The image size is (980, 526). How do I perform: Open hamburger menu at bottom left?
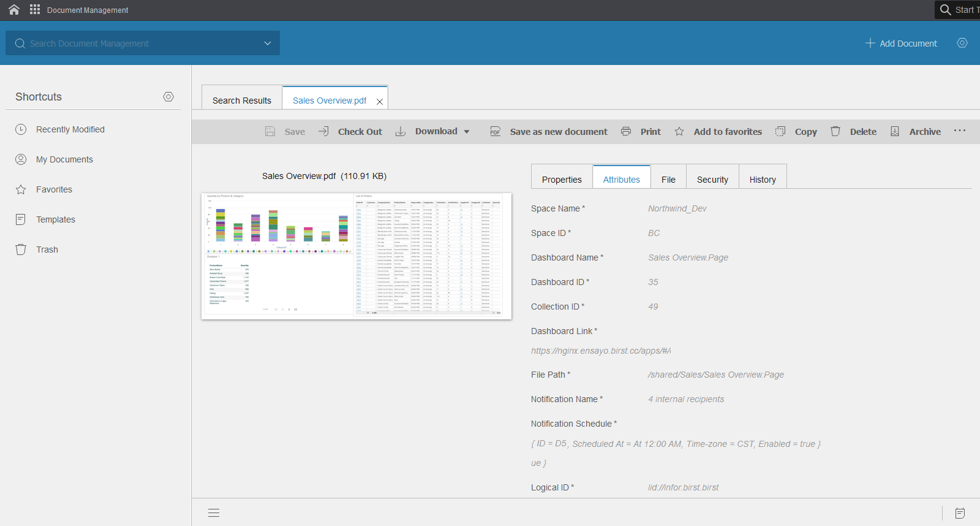[214, 513]
